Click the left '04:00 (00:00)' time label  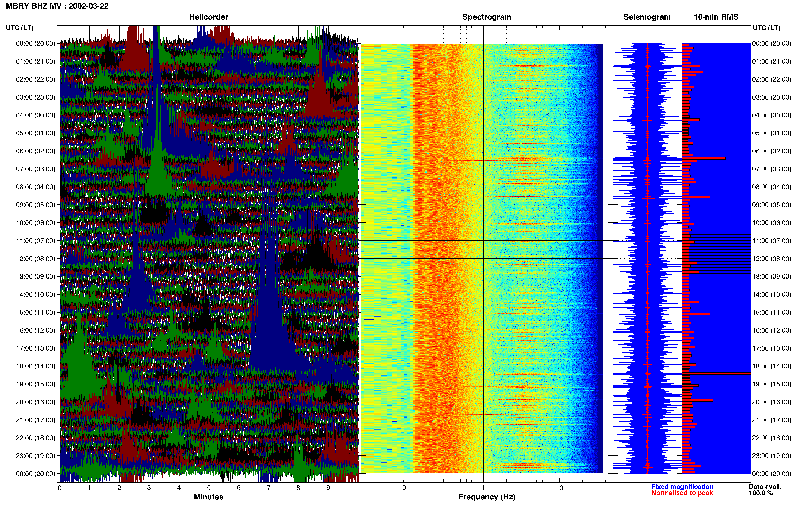(x=36, y=115)
